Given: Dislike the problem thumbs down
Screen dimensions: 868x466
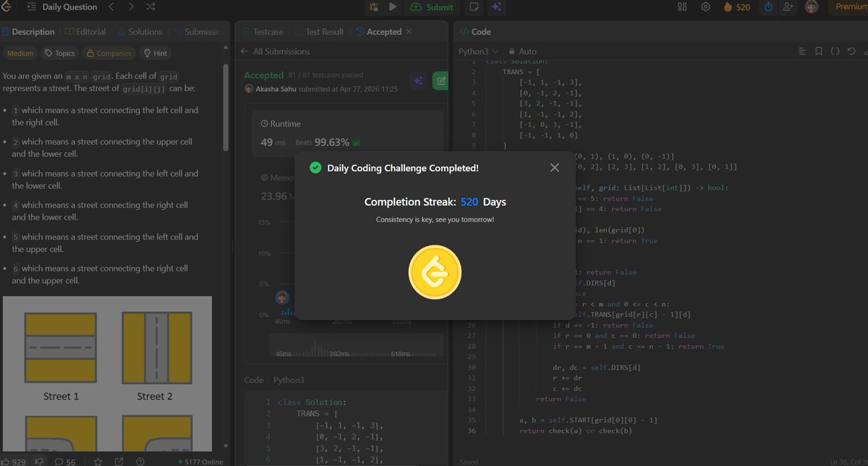Looking at the screenshot, I should pos(41,462).
